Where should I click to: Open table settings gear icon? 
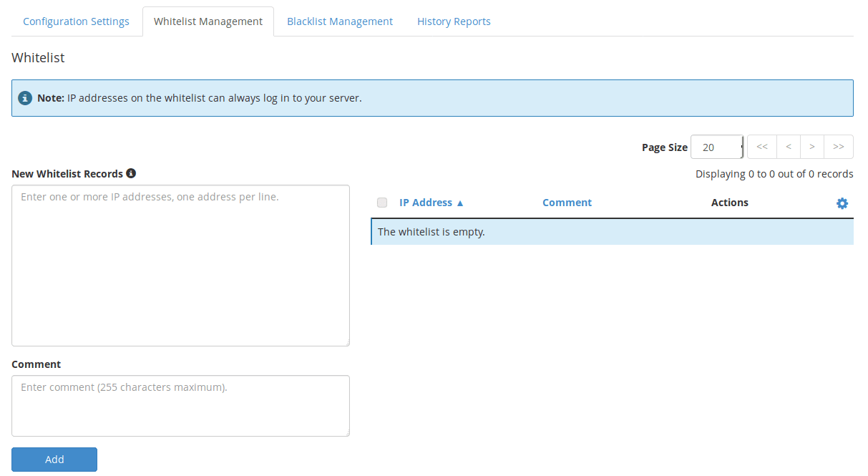pyautogui.click(x=842, y=203)
